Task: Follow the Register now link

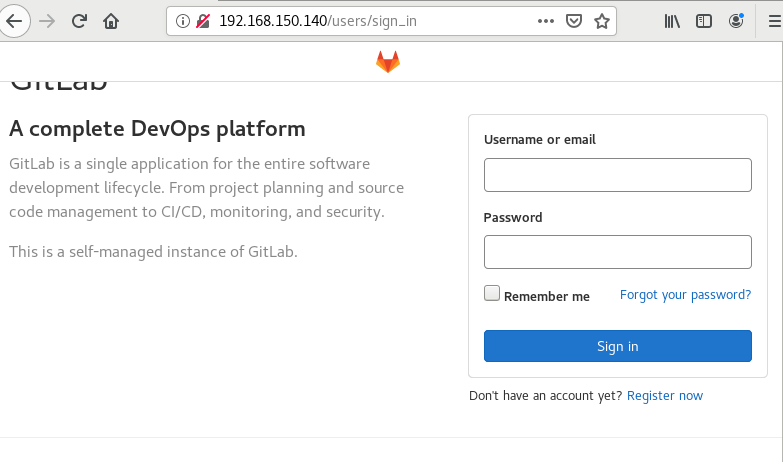Action: [665, 396]
